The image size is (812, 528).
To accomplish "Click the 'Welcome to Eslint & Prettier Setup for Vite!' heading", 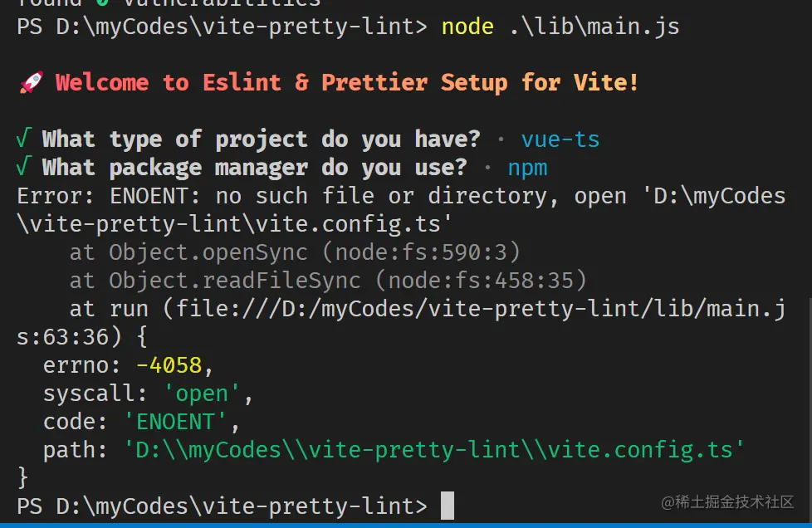I will point(347,83).
